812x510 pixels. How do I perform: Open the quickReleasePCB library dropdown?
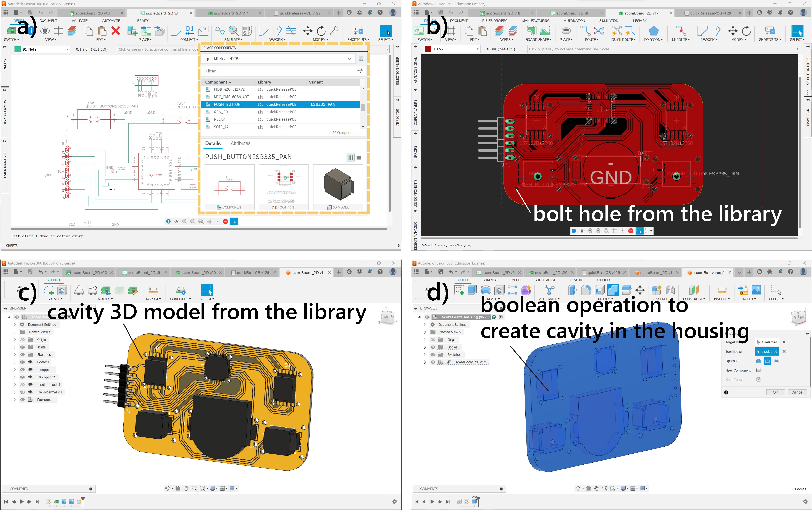coord(349,59)
